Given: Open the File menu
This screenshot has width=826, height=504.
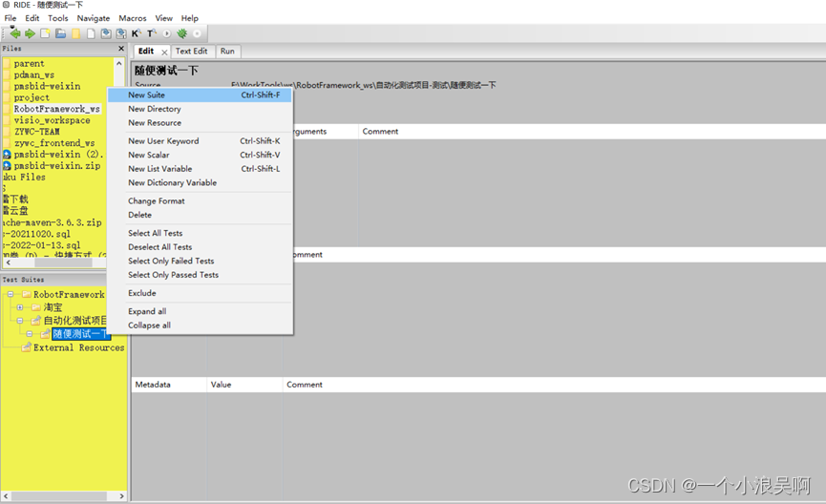Looking at the screenshot, I should click(x=11, y=18).
